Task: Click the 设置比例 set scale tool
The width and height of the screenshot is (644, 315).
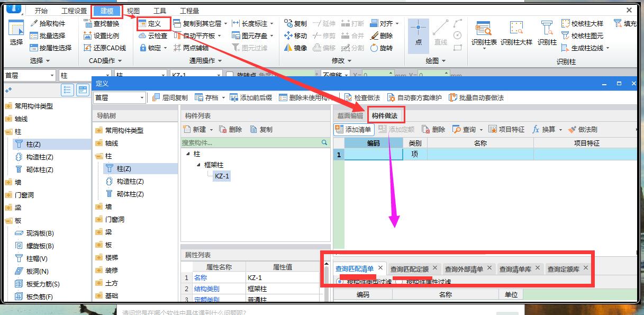Action: point(102,35)
